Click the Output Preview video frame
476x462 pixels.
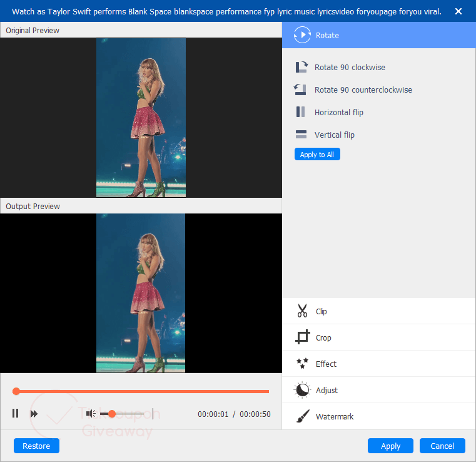click(141, 293)
